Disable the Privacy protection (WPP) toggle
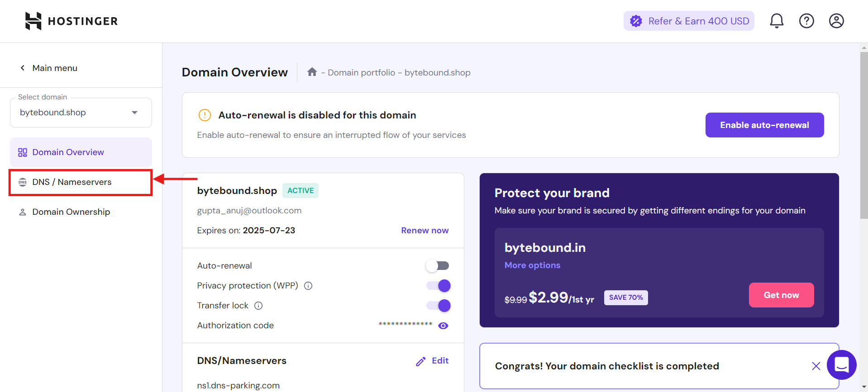The width and height of the screenshot is (868, 392). tap(439, 286)
